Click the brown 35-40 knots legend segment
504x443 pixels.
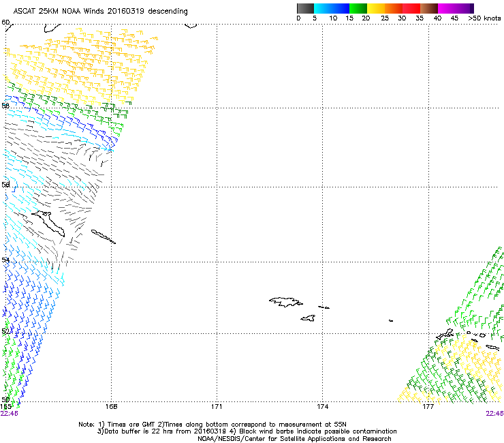429,8
